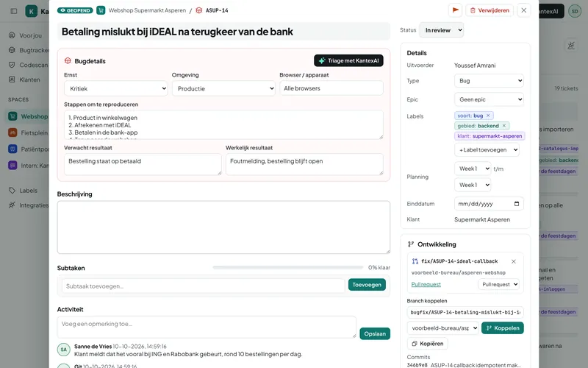
Task: Open the Einddatum calendar picker icon
Action: (x=517, y=204)
